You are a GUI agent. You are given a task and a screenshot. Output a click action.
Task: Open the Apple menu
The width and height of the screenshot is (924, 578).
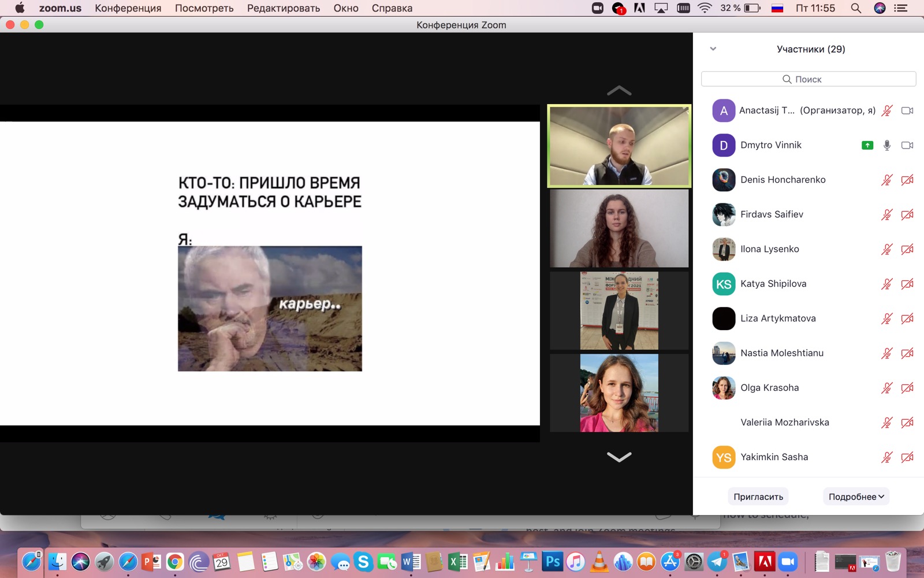pyautogui.click(x=20, y=8)
